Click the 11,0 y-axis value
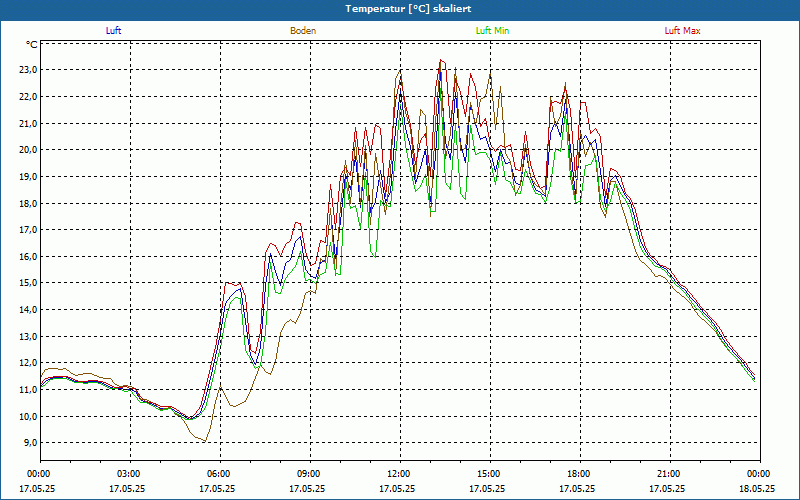800x500 pixels. [x=28, y=390]
